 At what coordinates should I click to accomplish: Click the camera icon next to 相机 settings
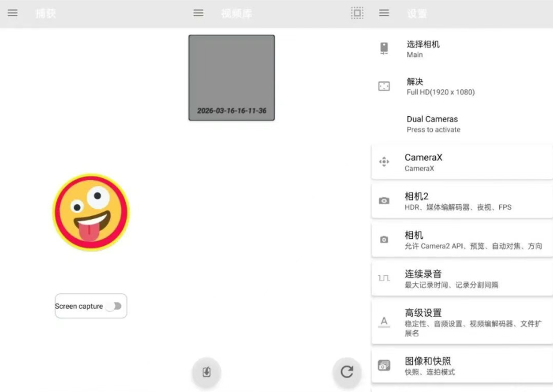click(x=385, y=239)
